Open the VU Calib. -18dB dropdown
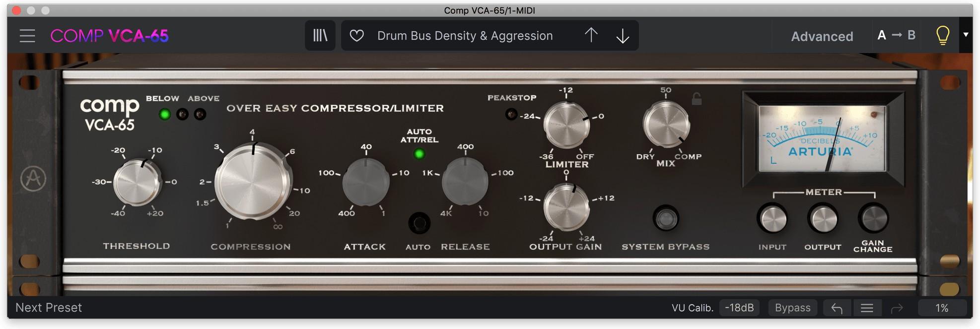This screenshot has height=329, width=980. 739,308
